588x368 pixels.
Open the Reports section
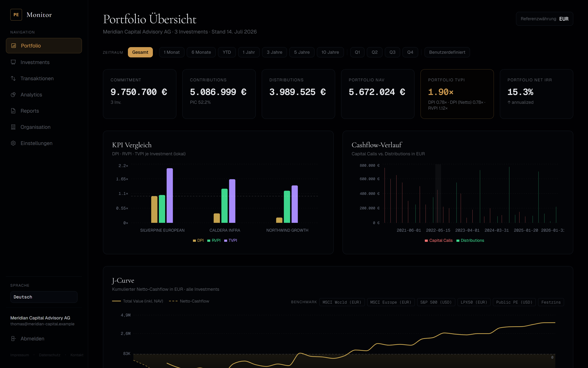[44, 111]
